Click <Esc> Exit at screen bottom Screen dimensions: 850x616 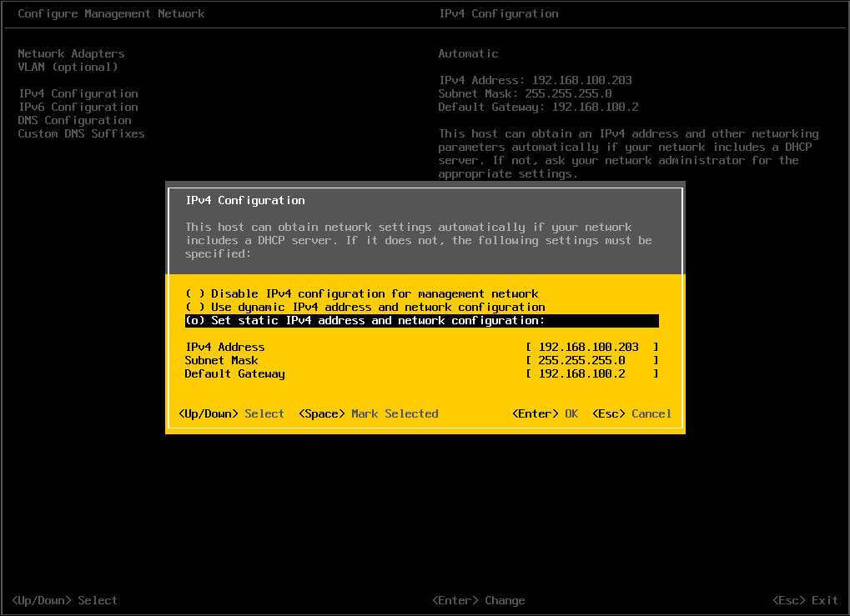(x=806, y=600)
